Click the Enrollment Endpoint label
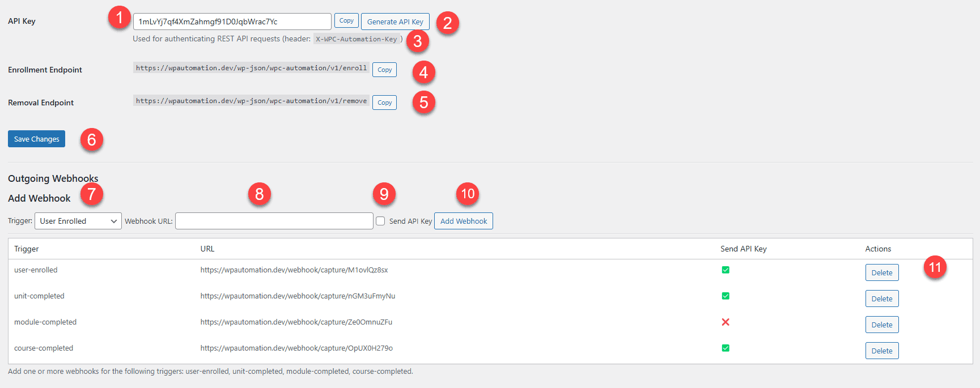Viewport: 980px width, 388px height. pyautogui.click(x=45, y=70)
